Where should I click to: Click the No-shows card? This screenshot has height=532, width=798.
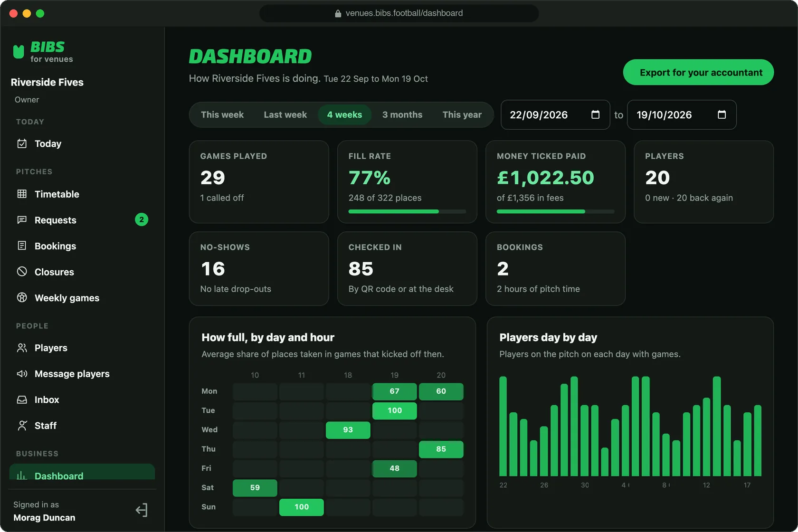click(x=259, y=268)
